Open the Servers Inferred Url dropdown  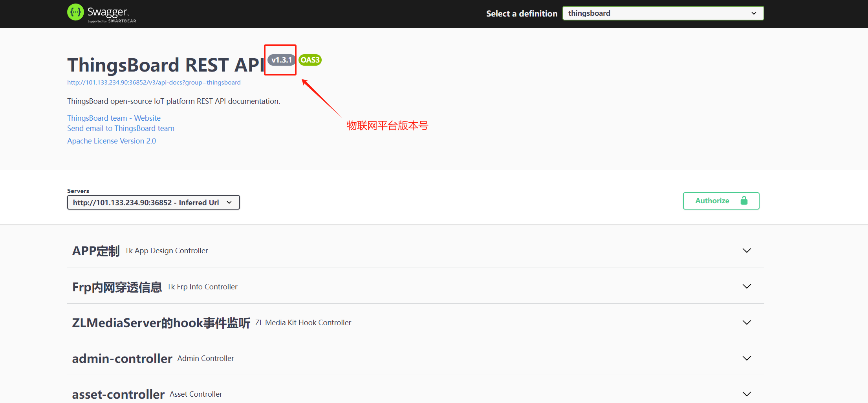click(154, 202)
